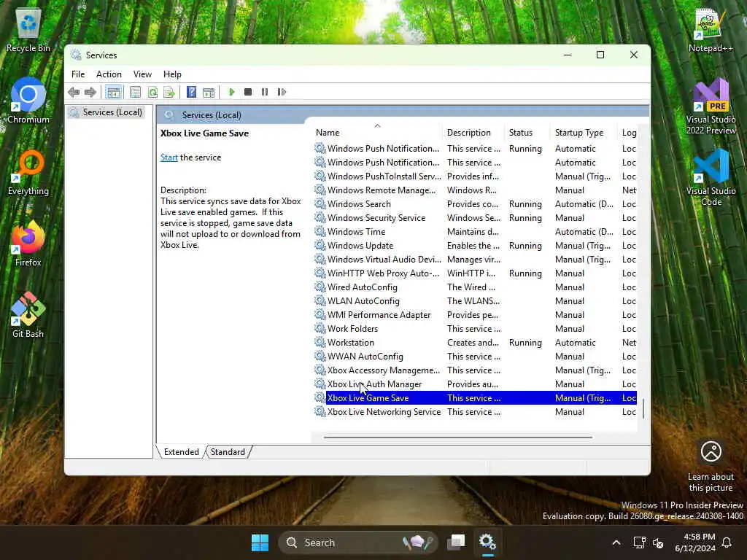The height and width of the screenshot is (560, 747).
Task: Open Chromium desktop shortcut
Action: coord(28,101)
